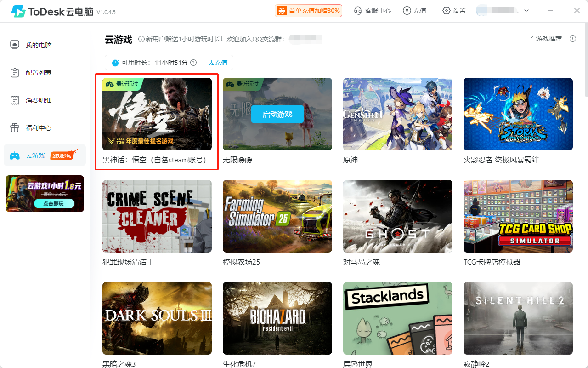
Task: Click 启动游戏 on 无限暖暖
Action: point(277,114)
